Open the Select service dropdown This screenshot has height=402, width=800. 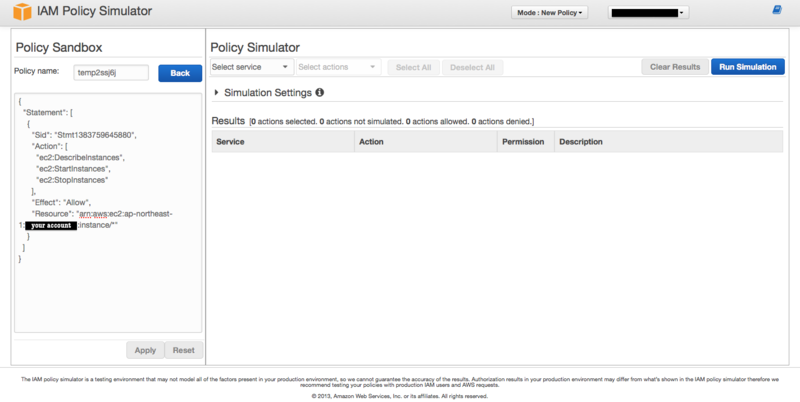tap(252, 67)
